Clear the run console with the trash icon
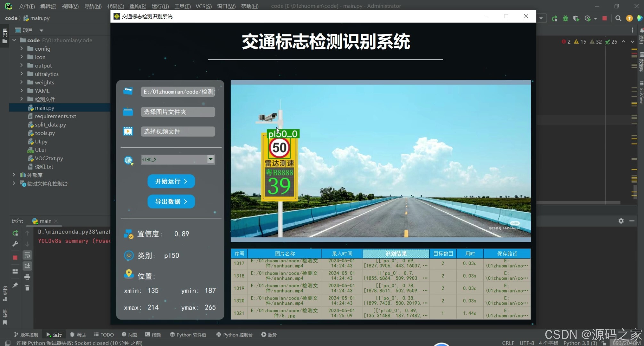Viewport: 644px width, 346px height. [x=27, y=288]
